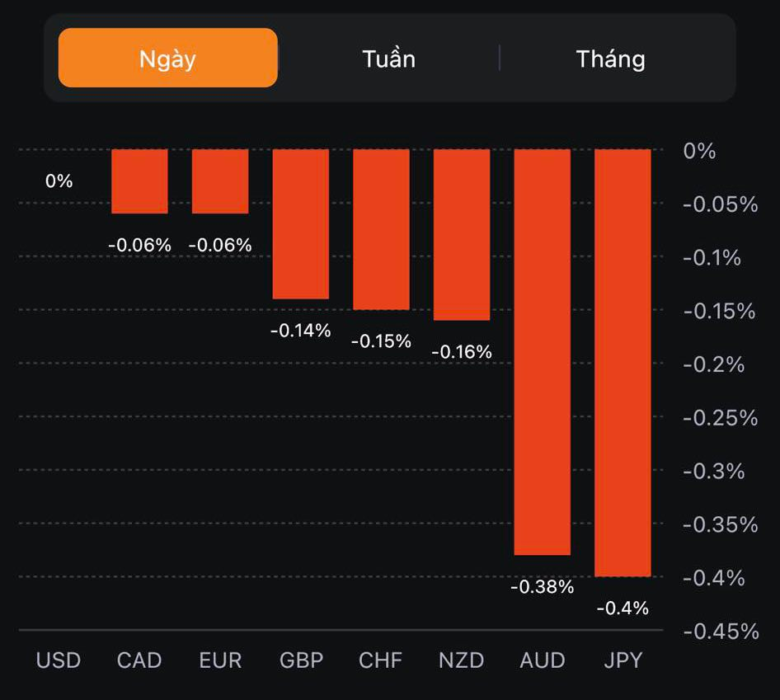Click the -0.38% value label
This screenshot has height=700, width=780.
click(x=542, y=587)
